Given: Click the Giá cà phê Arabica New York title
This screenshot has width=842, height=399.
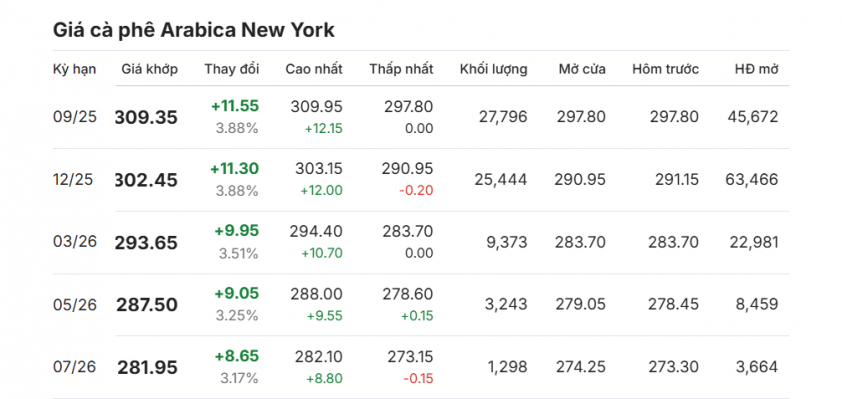Looking at the screenshot, I should (x=194, y=30).
